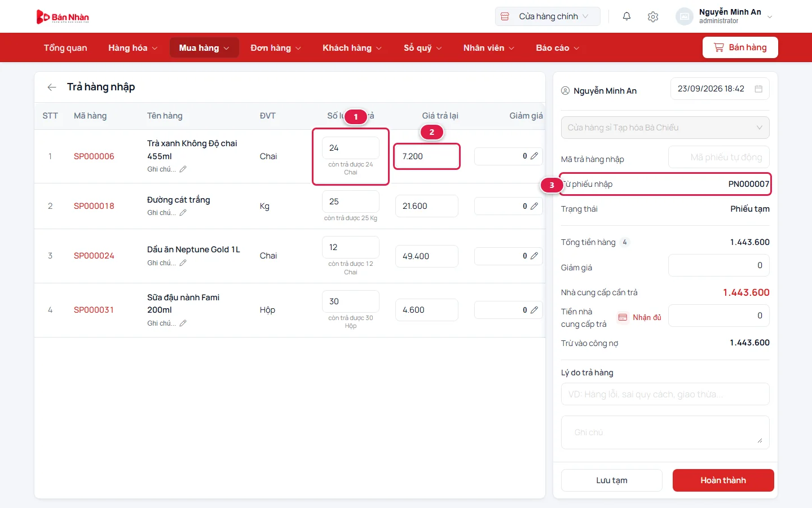Expand the Hàng hóa menu
The height and width of the screenshot is (508, 812).
[x=133, y=48]
